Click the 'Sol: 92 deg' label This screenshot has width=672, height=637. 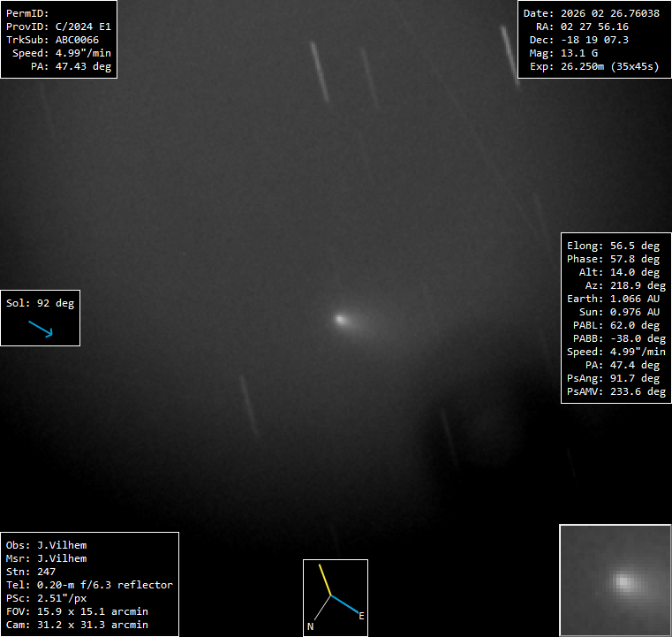click(41, 303)
